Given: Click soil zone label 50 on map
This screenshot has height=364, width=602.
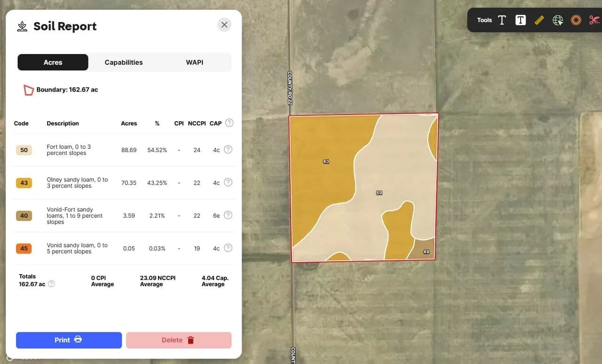Looking at the screenshot, I should (x=379, y=193).
